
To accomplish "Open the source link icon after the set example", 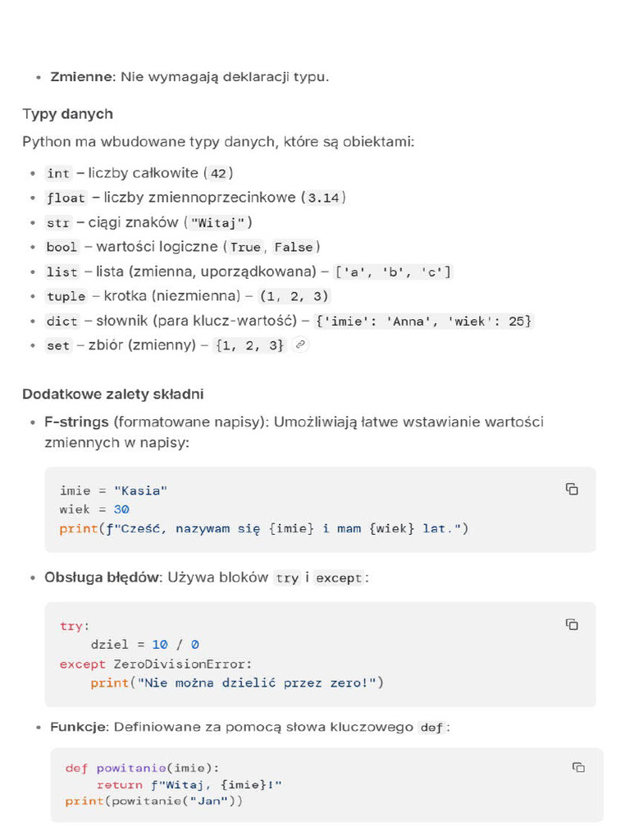I will [300, 345].
